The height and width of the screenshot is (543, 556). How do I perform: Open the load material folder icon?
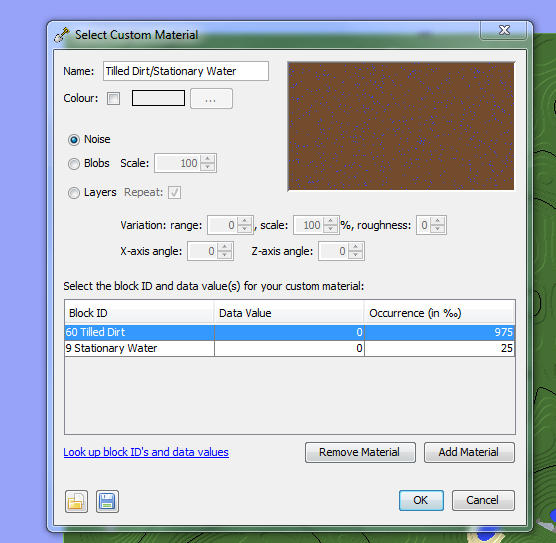[76, 502]
